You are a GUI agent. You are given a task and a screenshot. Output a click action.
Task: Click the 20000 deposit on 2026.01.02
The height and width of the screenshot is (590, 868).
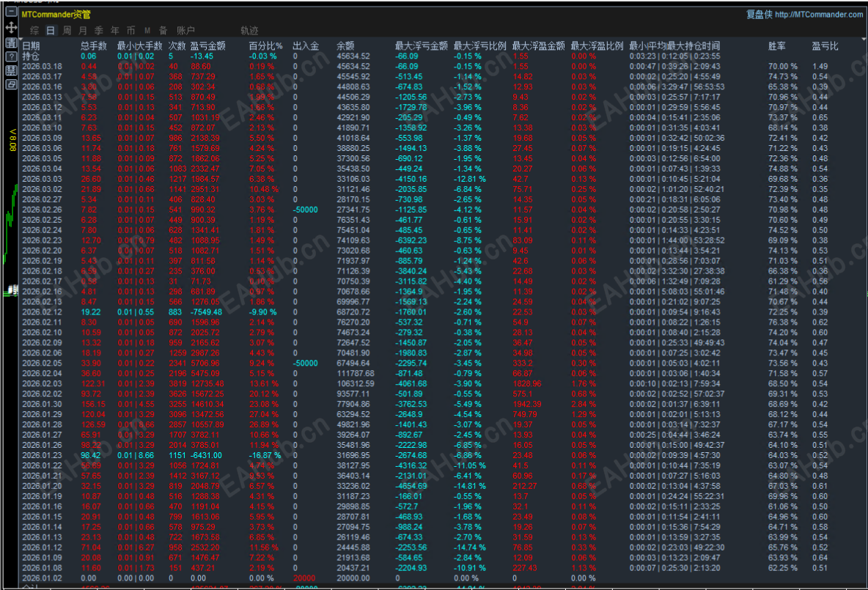304,578
